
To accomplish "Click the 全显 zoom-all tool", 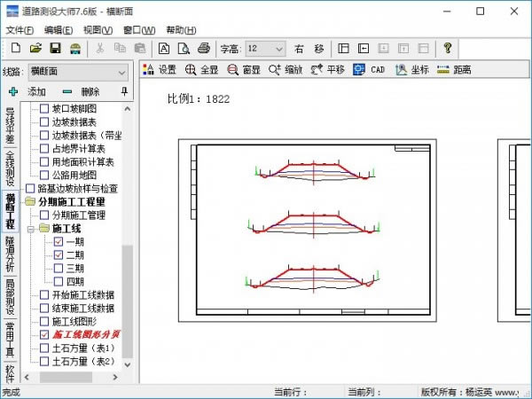I will [x=201, y=69].
